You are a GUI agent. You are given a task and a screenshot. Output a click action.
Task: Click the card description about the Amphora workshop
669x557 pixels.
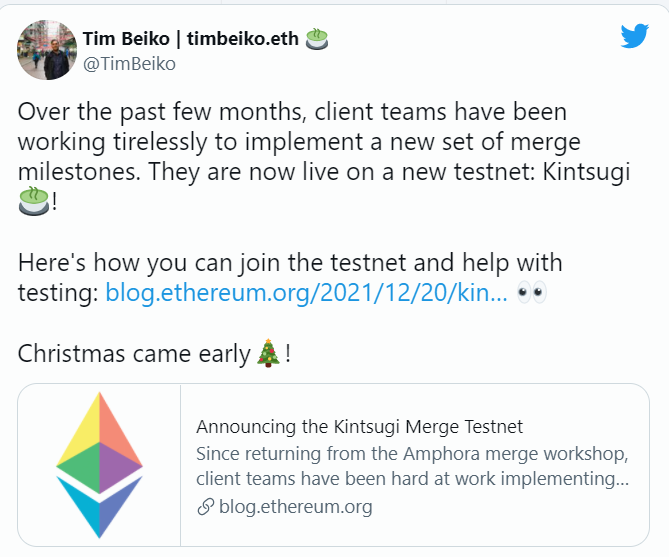tap(412, 454)
